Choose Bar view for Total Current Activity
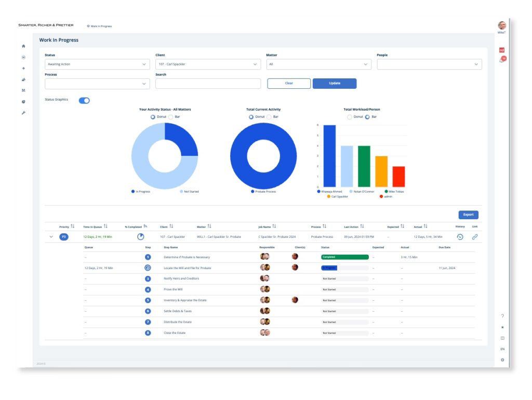Screen dimensions: 532x400 click(269, 117)
